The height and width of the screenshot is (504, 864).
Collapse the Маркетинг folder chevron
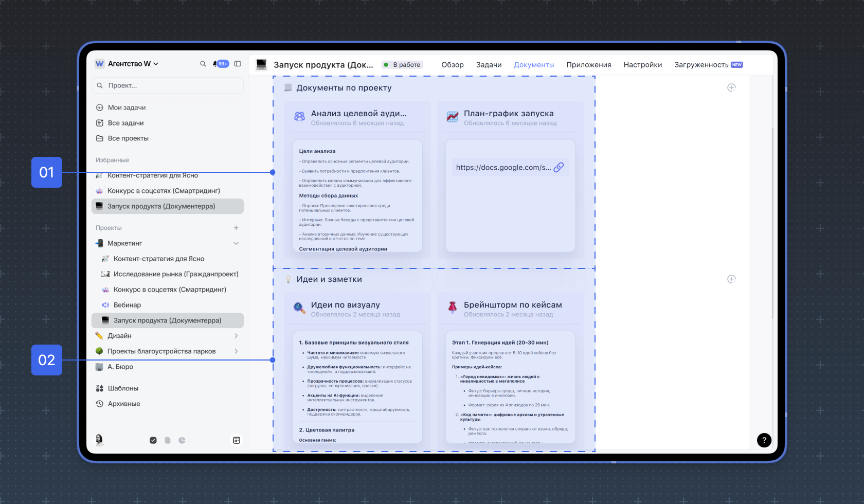(x=236, y=243)
